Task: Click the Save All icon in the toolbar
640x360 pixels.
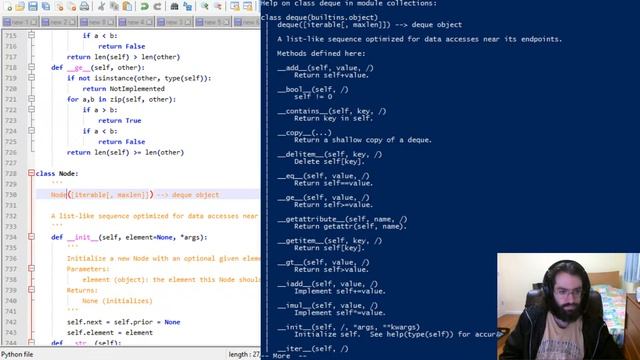Action: [46, 6]
